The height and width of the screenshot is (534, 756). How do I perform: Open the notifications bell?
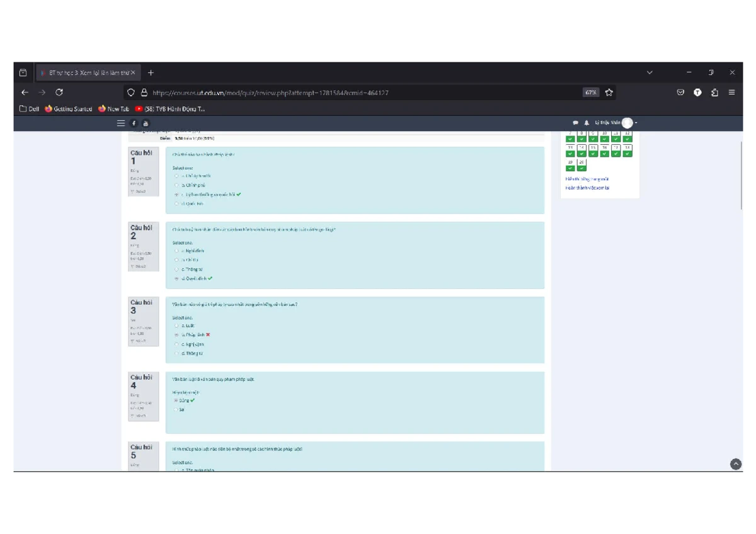click(587, 123)
